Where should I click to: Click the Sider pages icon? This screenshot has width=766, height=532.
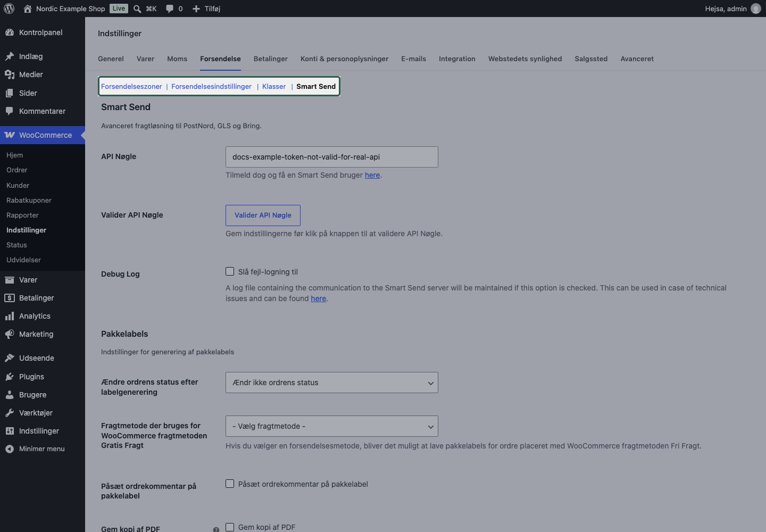10,93
